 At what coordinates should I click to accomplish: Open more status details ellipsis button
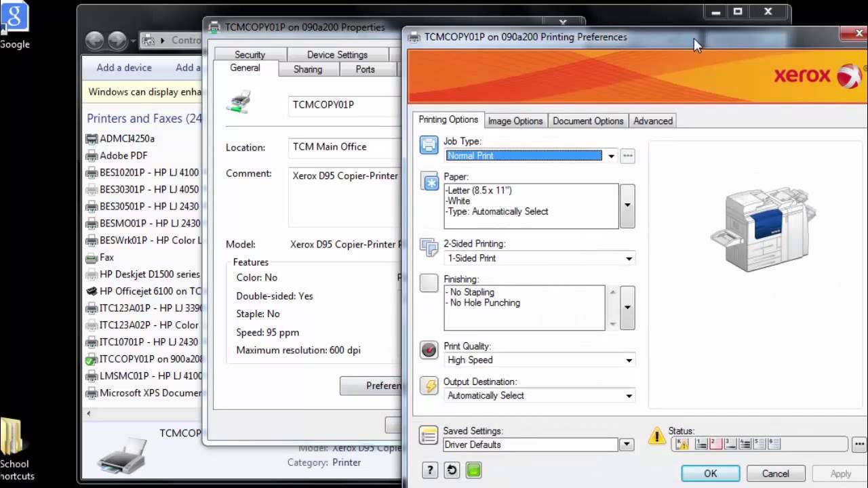point(860,444)
